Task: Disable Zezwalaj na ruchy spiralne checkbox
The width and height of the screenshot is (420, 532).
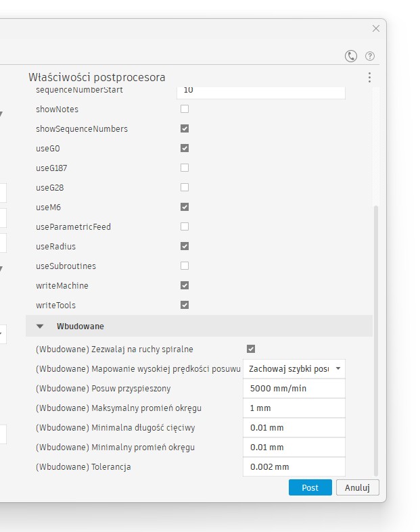Action: pos(251,349)
